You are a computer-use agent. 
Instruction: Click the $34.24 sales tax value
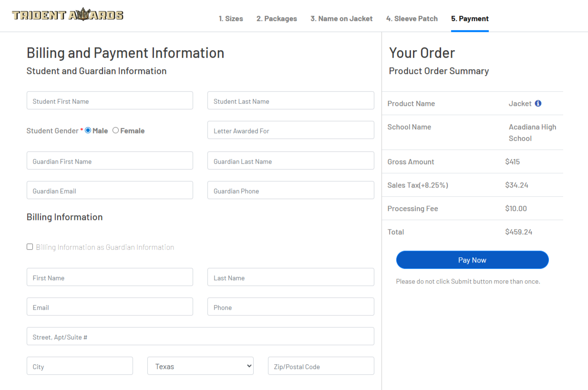[517, 185]
